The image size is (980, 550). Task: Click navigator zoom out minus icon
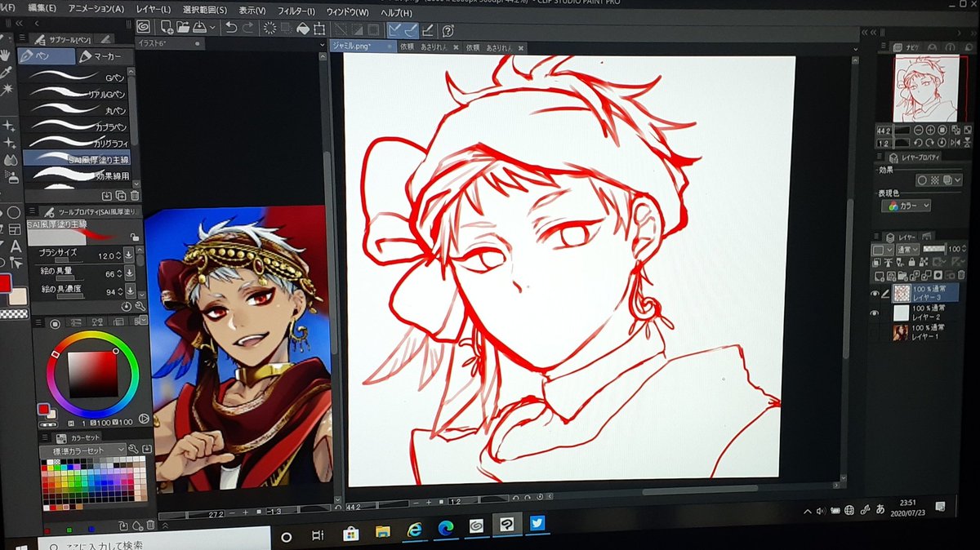pos(920,130)
